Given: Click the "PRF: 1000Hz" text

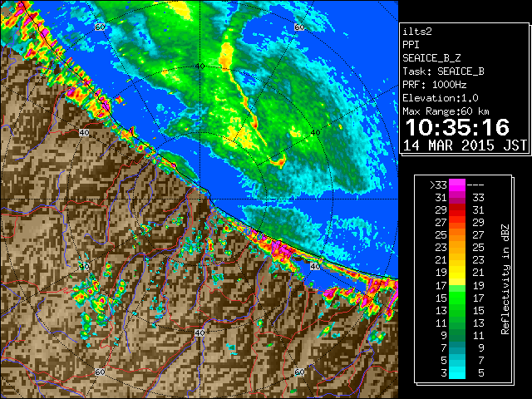Looking at the screenshot, I should 435,85.
